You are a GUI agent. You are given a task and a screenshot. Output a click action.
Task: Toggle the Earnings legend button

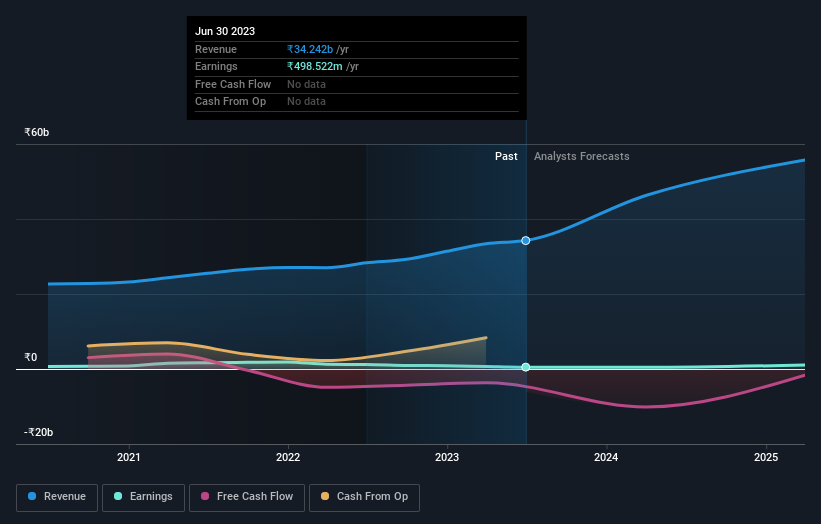(143, 497)
